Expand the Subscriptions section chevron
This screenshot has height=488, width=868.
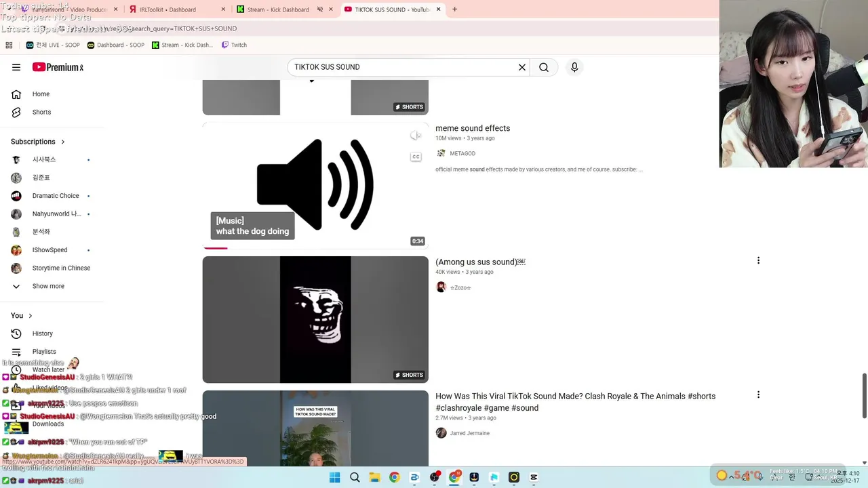point(63,142)
